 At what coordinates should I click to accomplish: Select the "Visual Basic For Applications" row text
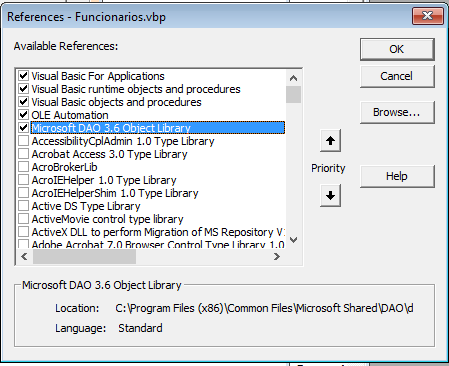[98, 76]
